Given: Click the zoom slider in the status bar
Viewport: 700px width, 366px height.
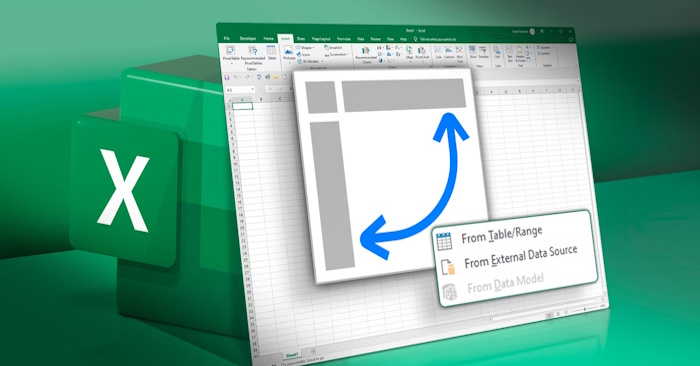Looking at the screenshot, I should (x=584, y=309).
